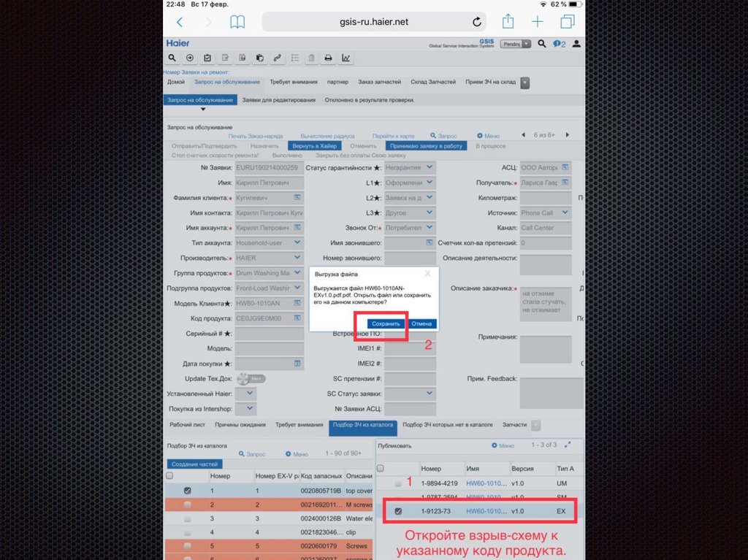
Task: Click the chart report toolbar icon
Action: 346,58
